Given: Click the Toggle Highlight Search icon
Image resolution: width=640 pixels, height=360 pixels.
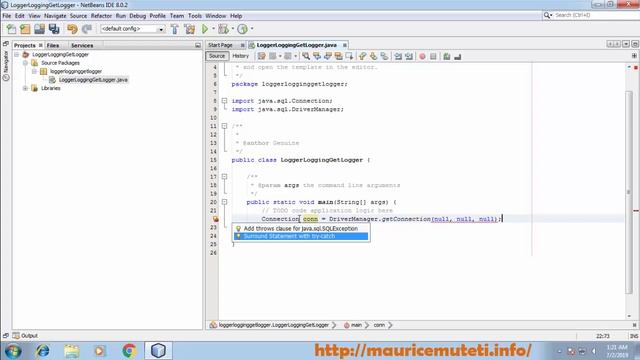Looking at the screenshot, I should [338, 56].
